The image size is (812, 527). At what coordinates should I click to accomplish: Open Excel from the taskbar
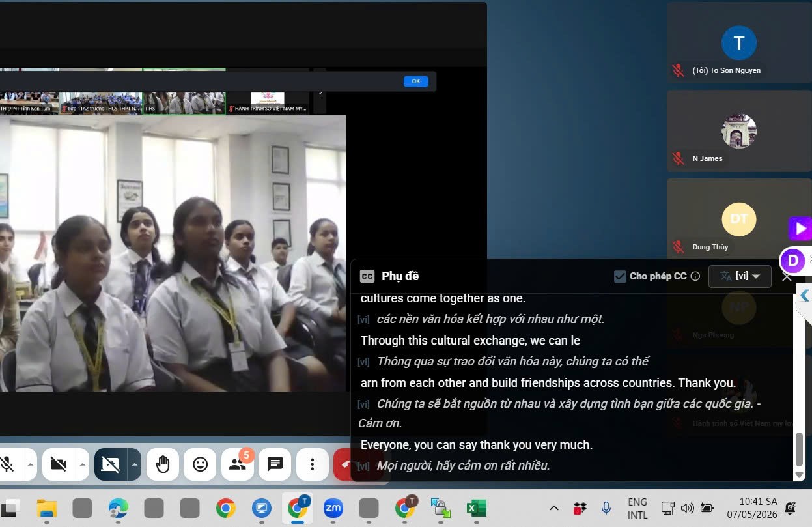[x=477, y=508]
